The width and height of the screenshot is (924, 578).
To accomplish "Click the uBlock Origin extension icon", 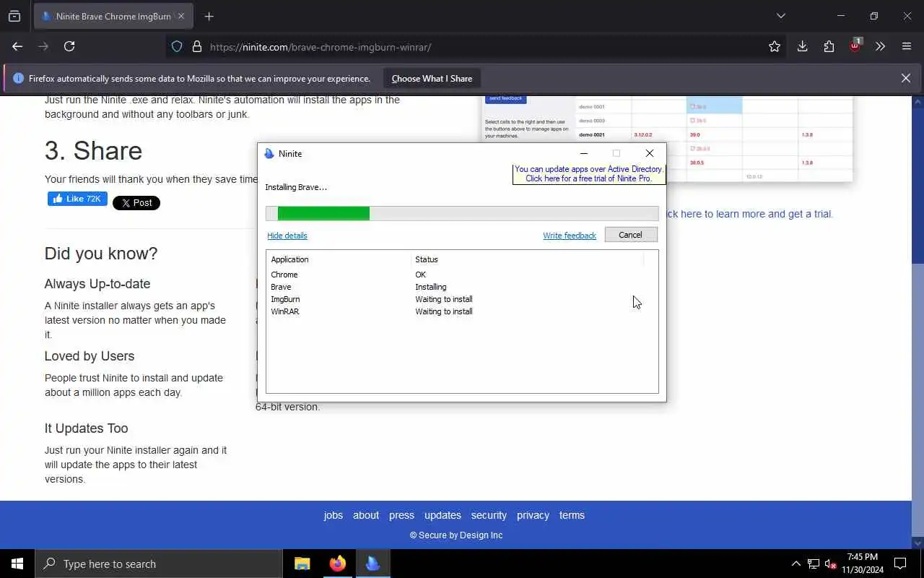I will 855,45.
